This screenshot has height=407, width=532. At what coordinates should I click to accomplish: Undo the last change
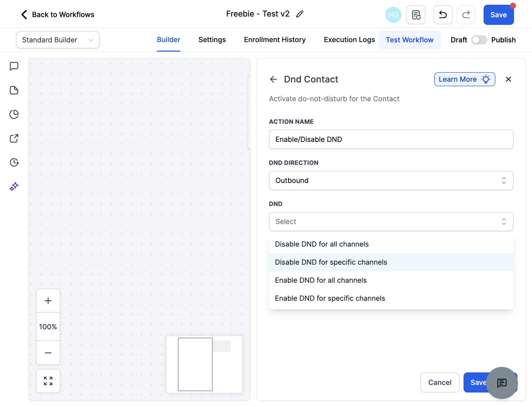[443, 15]
